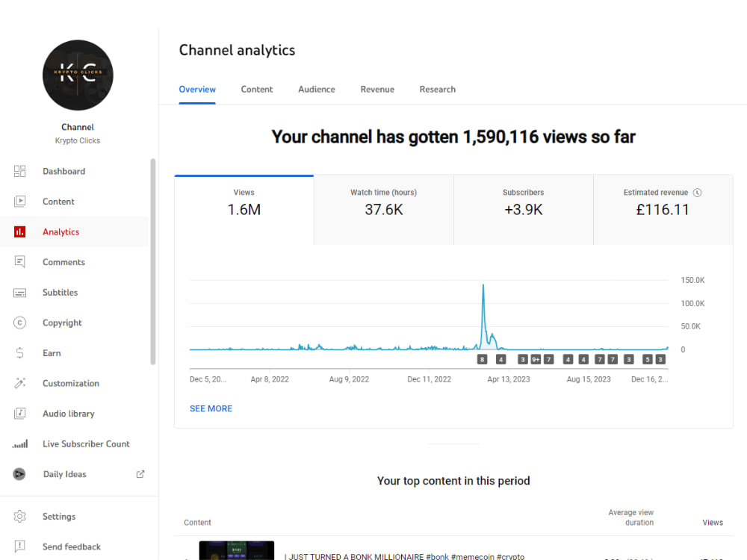Click Your top content in this period heading
The width and height of the screenshot is (747, 560).
(453, 481)
